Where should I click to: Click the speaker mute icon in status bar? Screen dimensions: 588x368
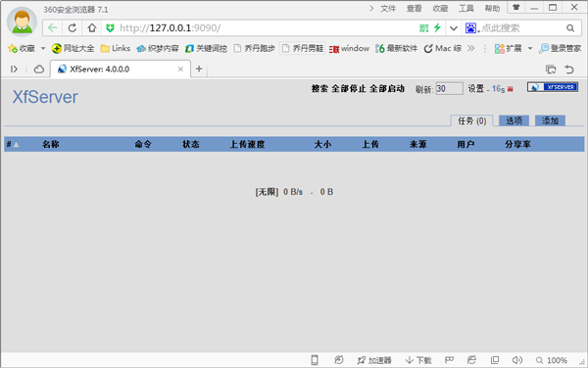pos(517,360)
